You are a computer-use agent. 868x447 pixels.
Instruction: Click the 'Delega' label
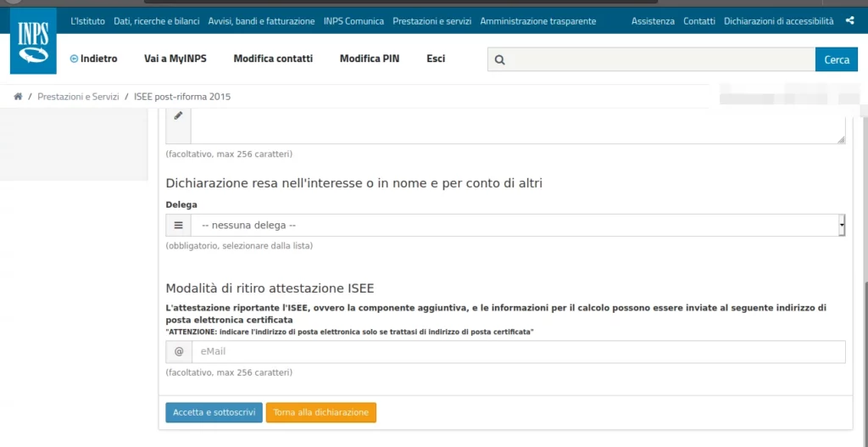point(181,204)
